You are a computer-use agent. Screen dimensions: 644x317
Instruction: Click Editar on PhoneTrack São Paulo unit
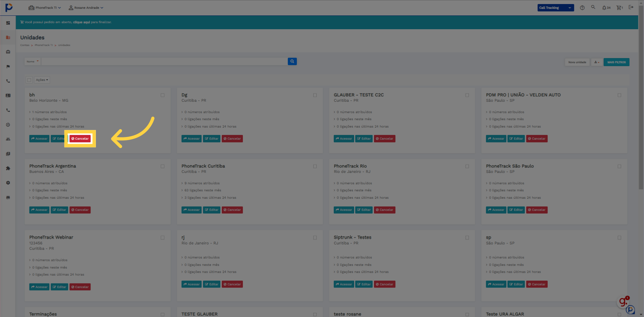516,210
